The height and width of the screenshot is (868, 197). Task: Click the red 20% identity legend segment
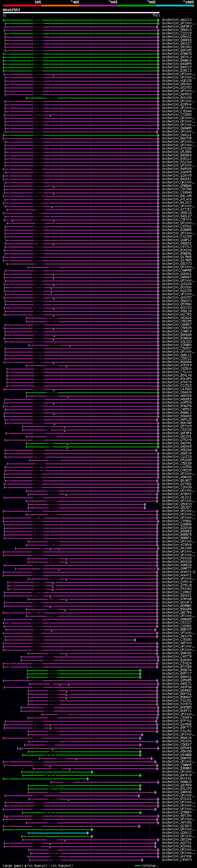click(22, 6)
